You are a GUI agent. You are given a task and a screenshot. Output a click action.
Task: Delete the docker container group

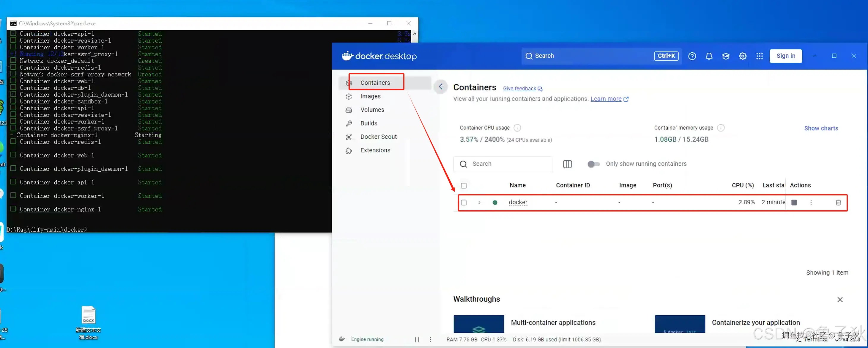838,202
